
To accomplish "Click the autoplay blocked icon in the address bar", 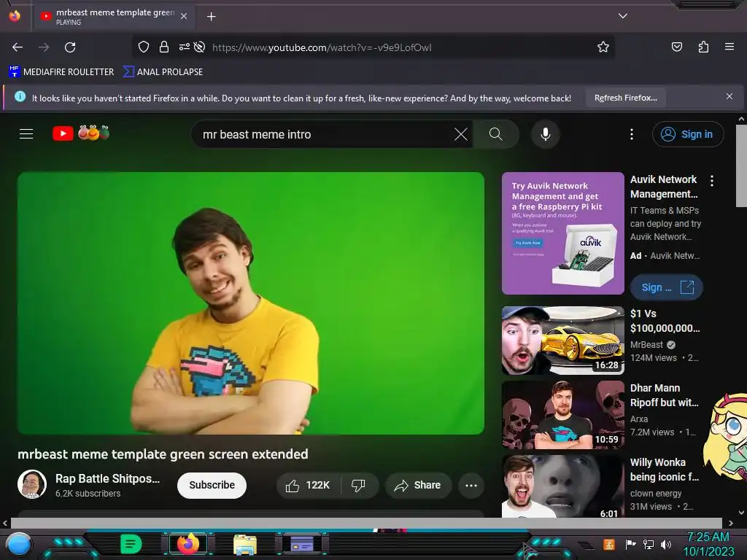I will [200, 47].
